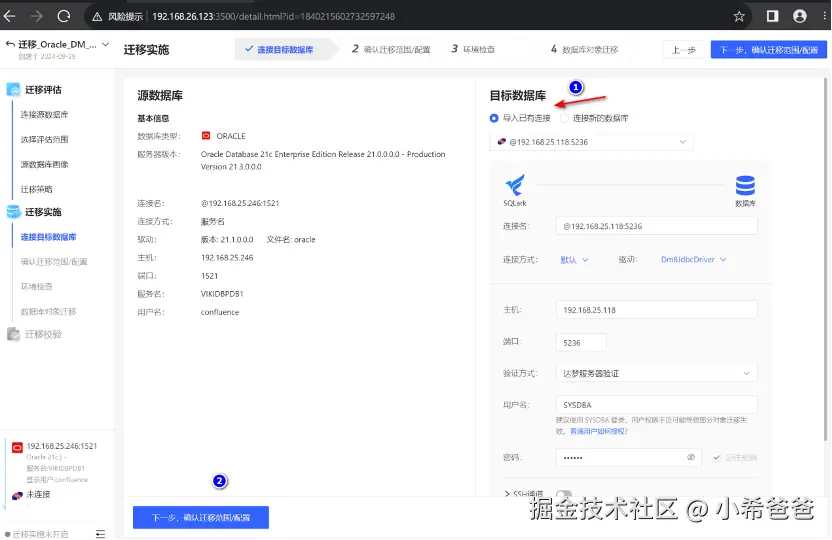The image size is (832, 540).
Task: Toggle the 记住密码 checkbox
Action: (x=717, y=457)
